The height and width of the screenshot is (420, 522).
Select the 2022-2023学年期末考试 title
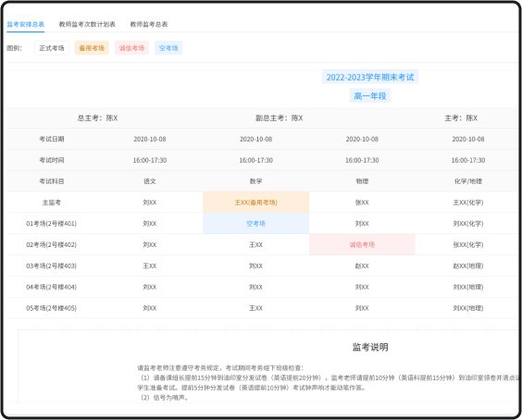370,77
